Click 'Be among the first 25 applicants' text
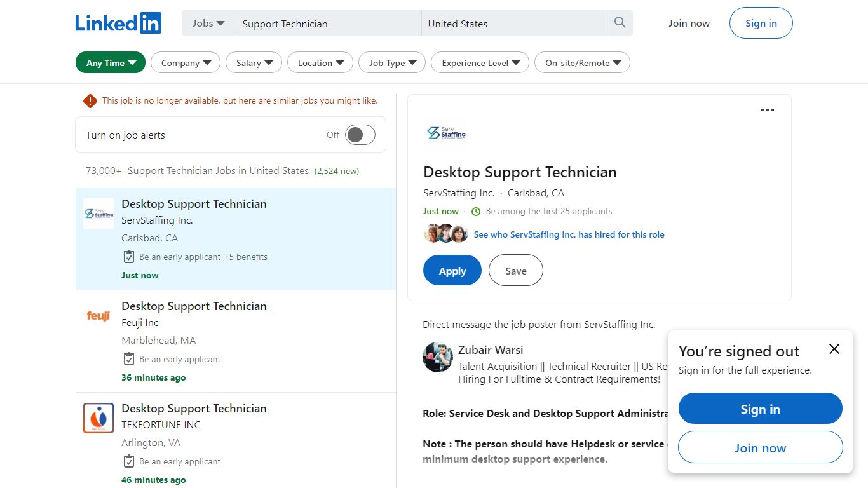The height and width of the screenshot is (488, 868). click(x=549, y=212)
